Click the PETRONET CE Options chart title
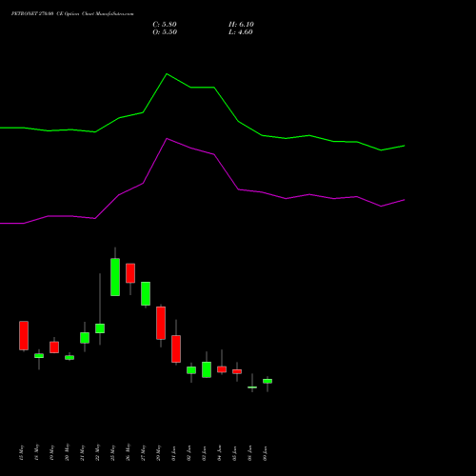 [x=72, y=14]
